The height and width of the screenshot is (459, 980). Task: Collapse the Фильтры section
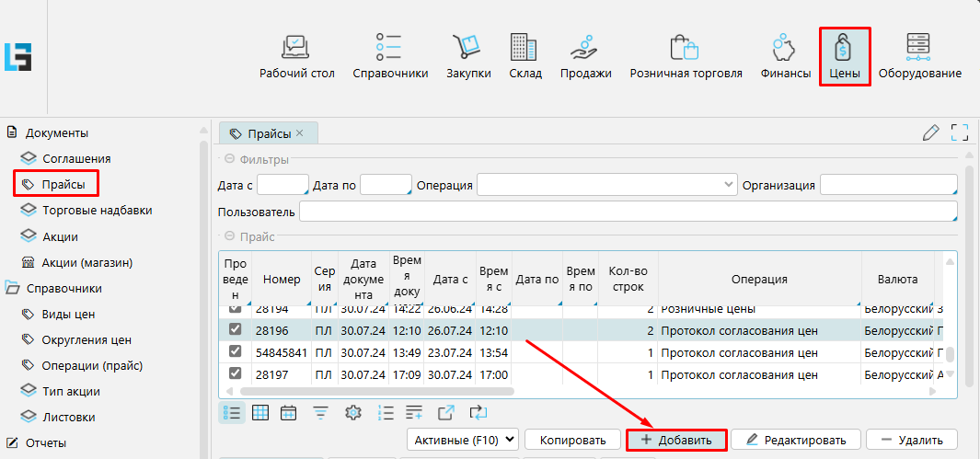tap(229, 159)
